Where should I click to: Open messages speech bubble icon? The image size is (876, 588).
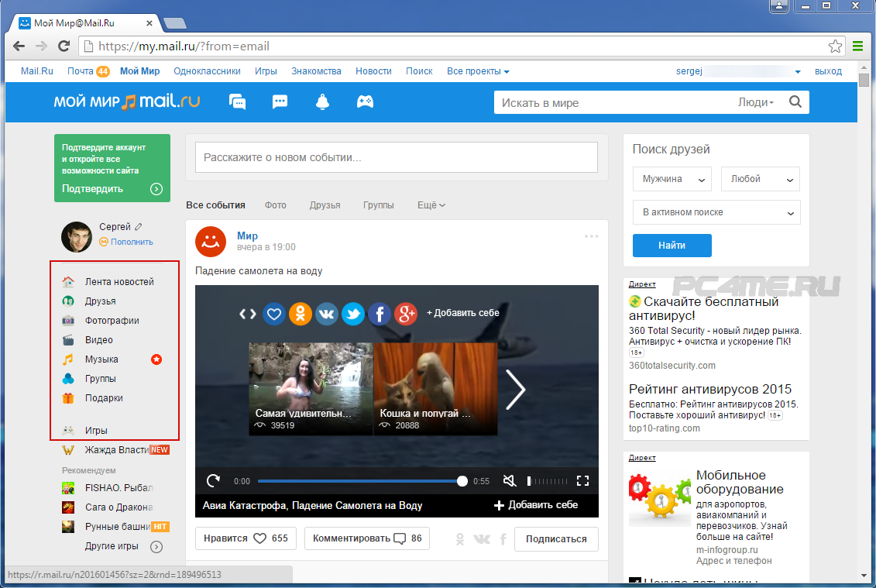280,101
